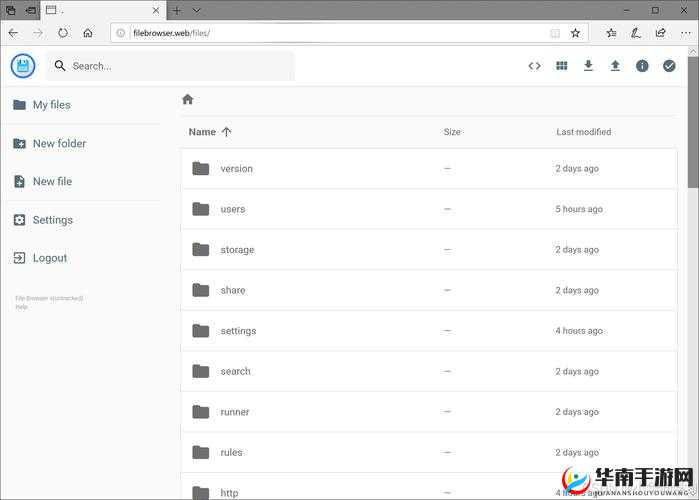699x500 pixels.
Task: Click the upload icon in toolbar
Action: (x=615, y=66)
